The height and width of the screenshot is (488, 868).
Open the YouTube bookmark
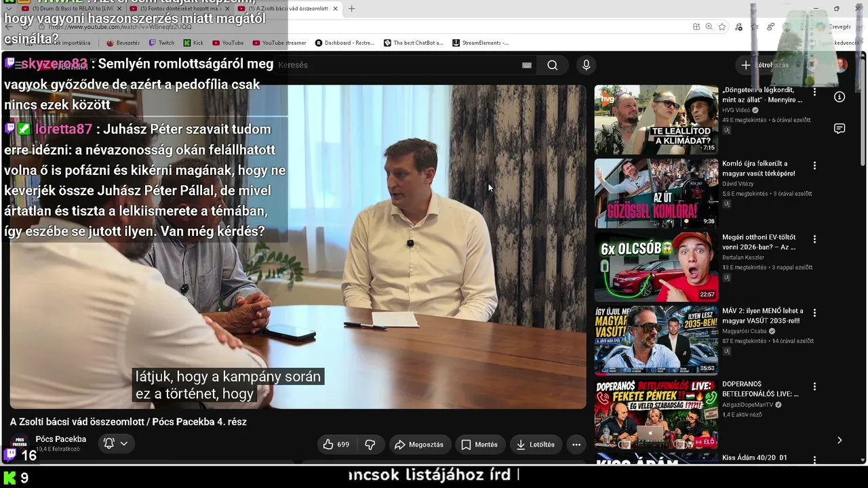click(228, 43)
